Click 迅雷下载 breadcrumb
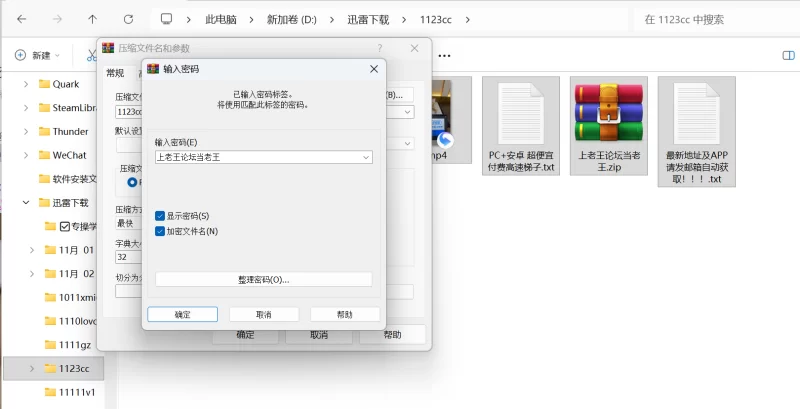 pos(368,19)
